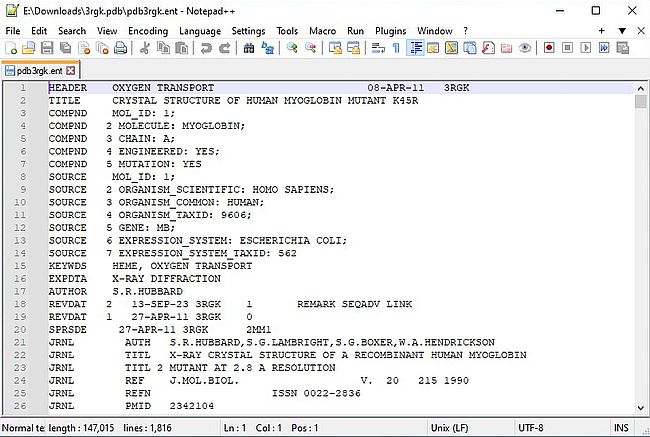Open the ? help menu

click(466, 31)
